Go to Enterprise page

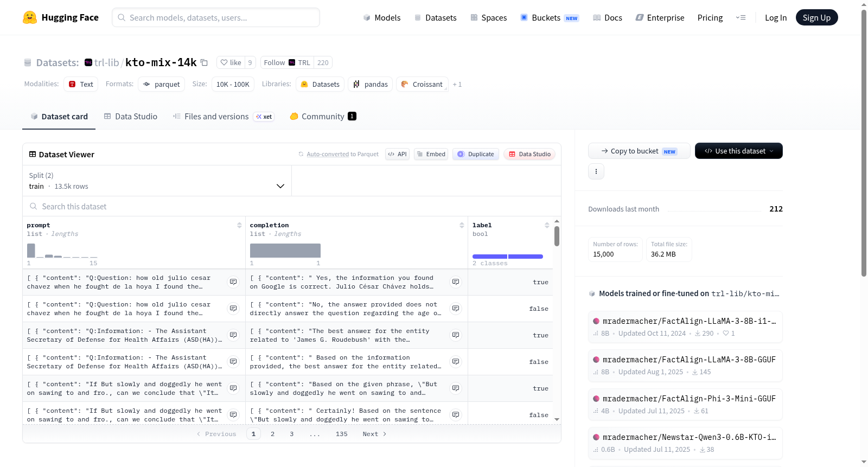coord(660,17)
